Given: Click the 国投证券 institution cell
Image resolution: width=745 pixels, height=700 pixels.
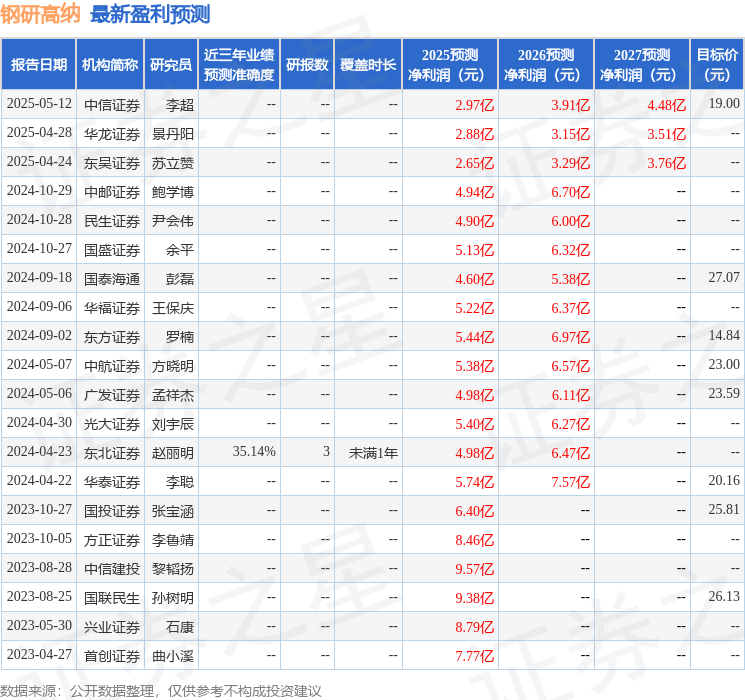Looking at the screenshot, I should [112, 511].
